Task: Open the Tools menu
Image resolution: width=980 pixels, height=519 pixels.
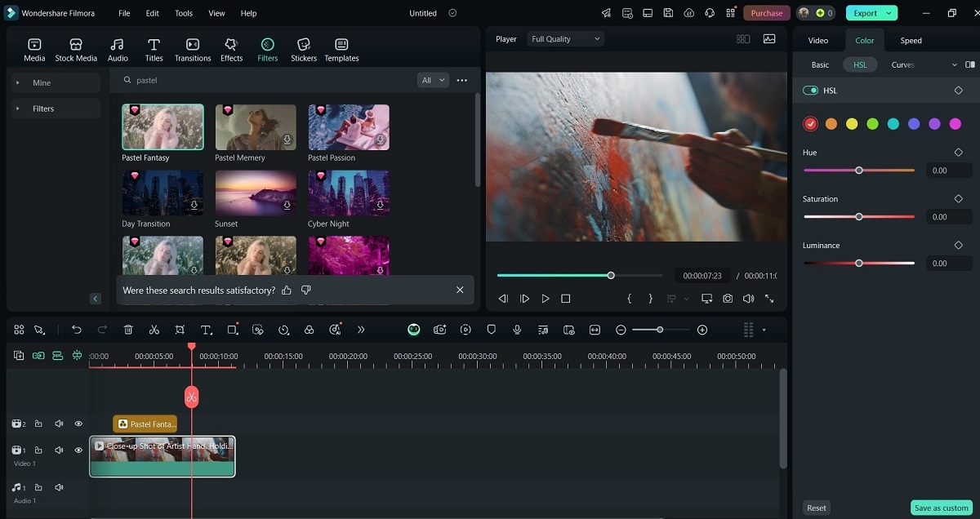Action: tap(184, 13)
